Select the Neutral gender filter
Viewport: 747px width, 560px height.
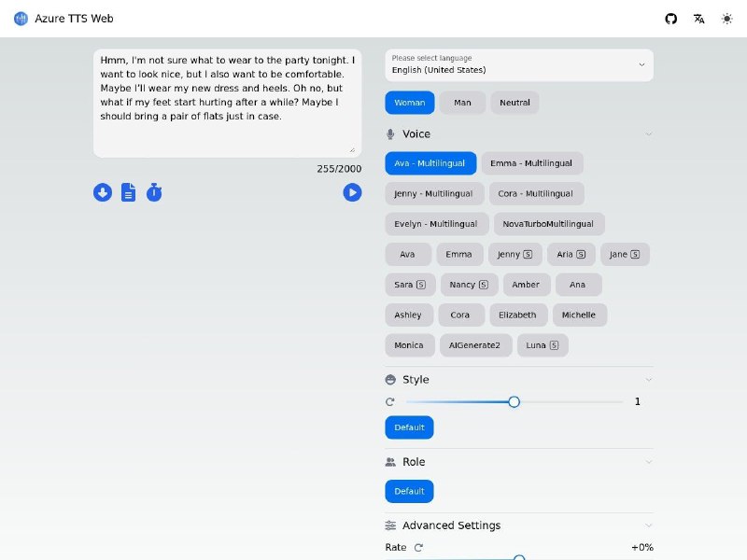coord(514,103)
